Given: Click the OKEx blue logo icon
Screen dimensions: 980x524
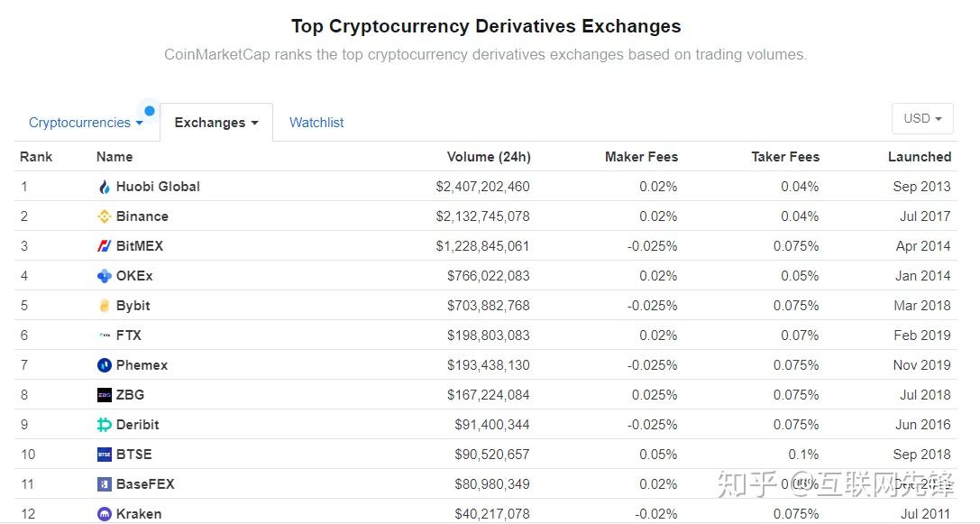Looking at the screenshot, I should (105, 276).
